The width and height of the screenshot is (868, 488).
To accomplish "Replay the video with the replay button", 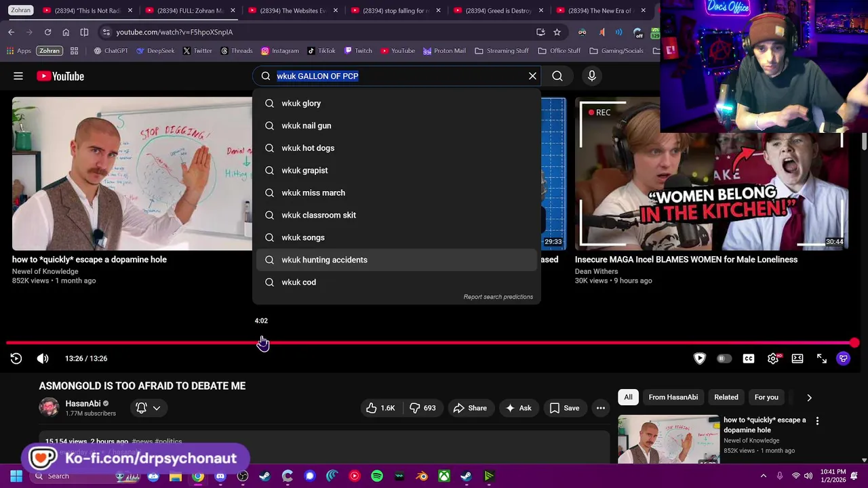I will coord(16,359).
